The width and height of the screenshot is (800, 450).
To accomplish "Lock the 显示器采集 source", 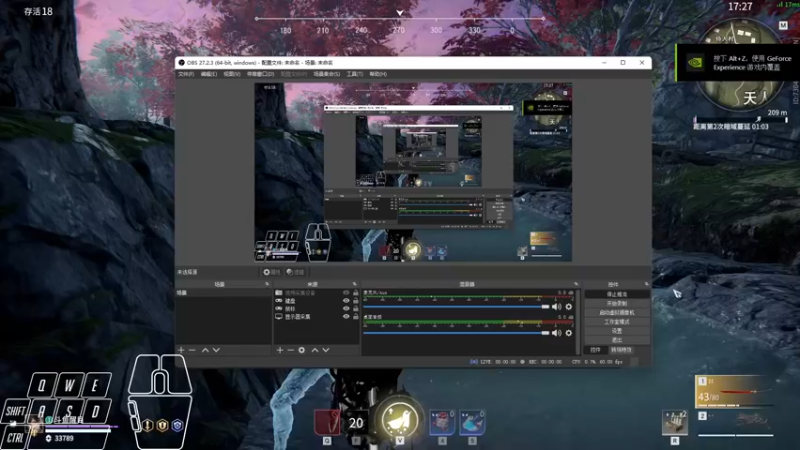I will click(x=356, y=316).
